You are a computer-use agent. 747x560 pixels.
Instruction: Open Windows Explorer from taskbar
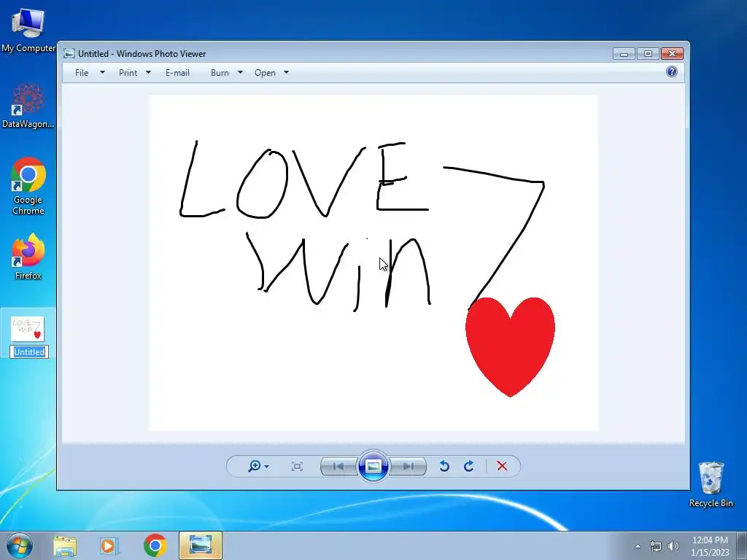tap(65, 545)
